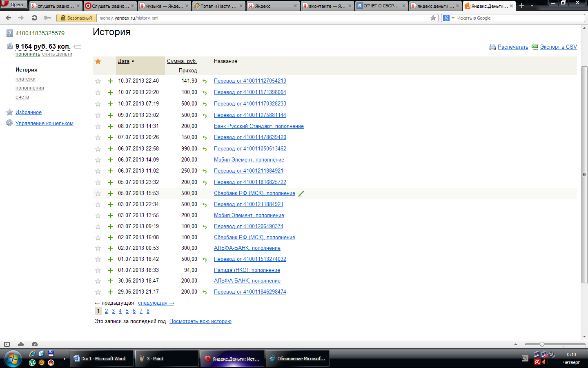
Task: Open a new tab with plus button
Action: [x=521, y=6]
